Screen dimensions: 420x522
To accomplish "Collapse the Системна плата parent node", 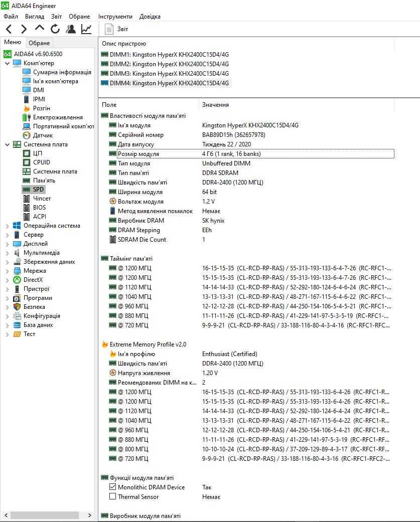I will point(7,144).
